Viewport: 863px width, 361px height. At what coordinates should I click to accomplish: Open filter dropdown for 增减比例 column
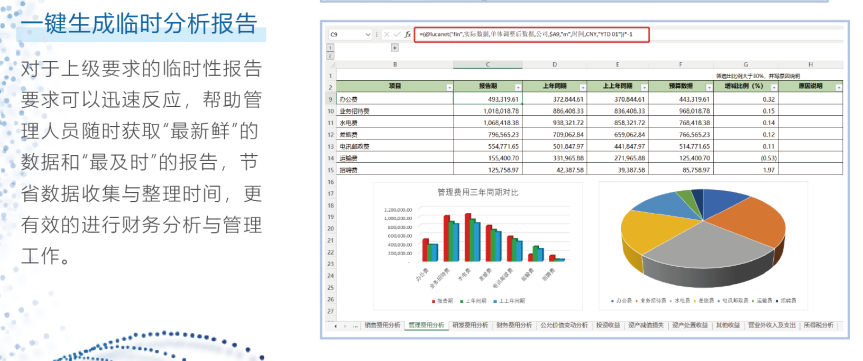[774, 87]
